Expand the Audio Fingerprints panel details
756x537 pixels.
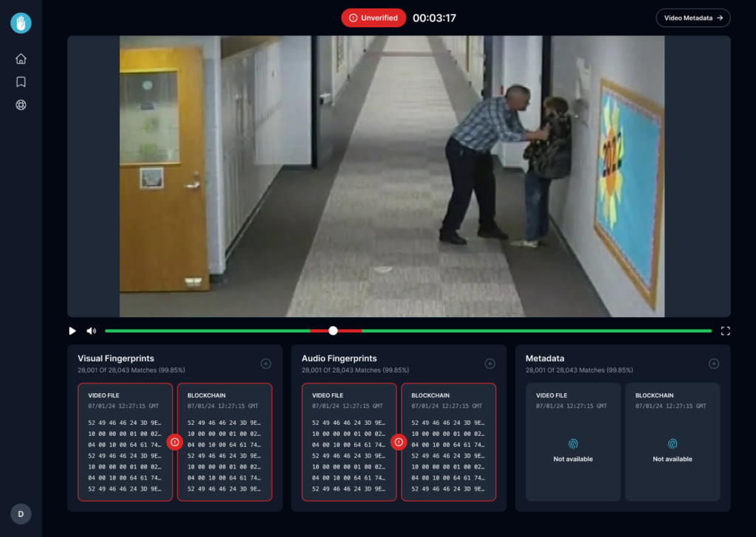[489, 363]
